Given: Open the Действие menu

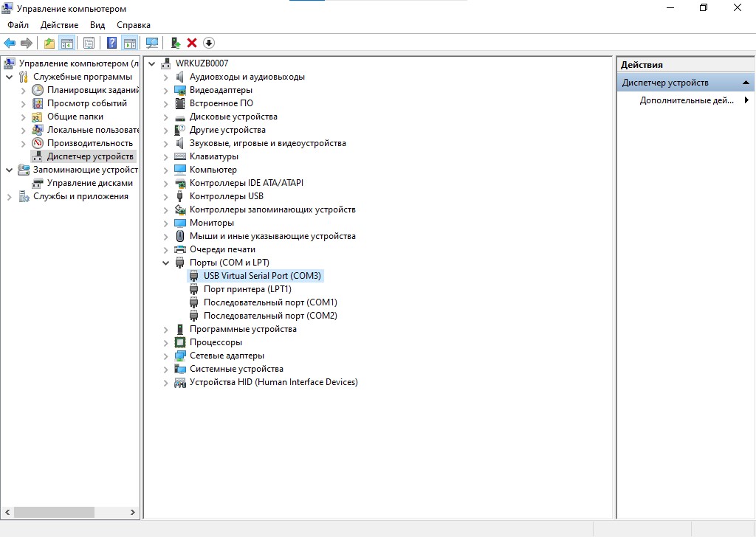Looking at the screenshot, I should [59, 25].
